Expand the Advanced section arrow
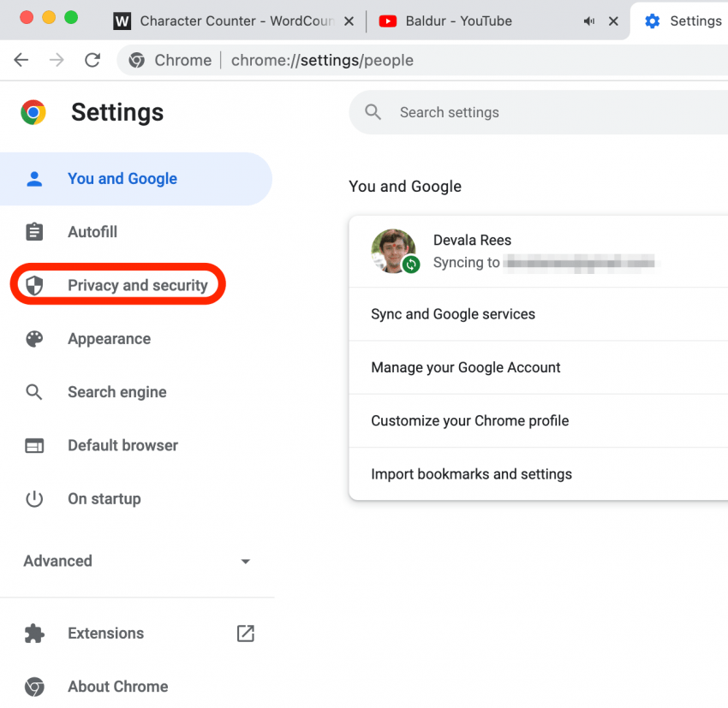 click(x=246, y=562)
